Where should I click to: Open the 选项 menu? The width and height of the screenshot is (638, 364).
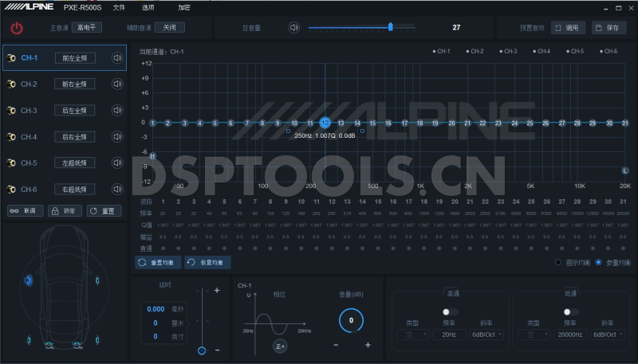(x=148, y=7)
